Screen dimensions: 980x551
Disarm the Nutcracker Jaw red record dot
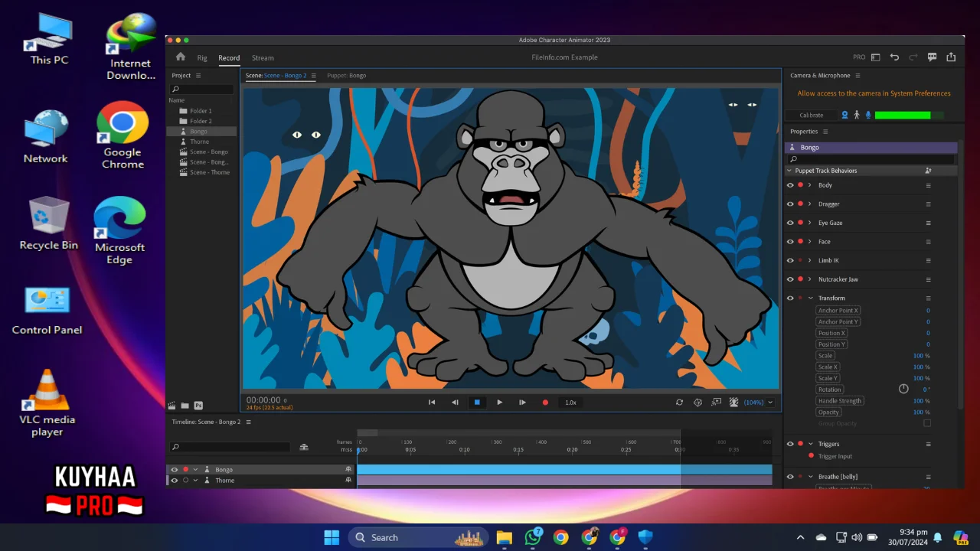coord(800,279)
